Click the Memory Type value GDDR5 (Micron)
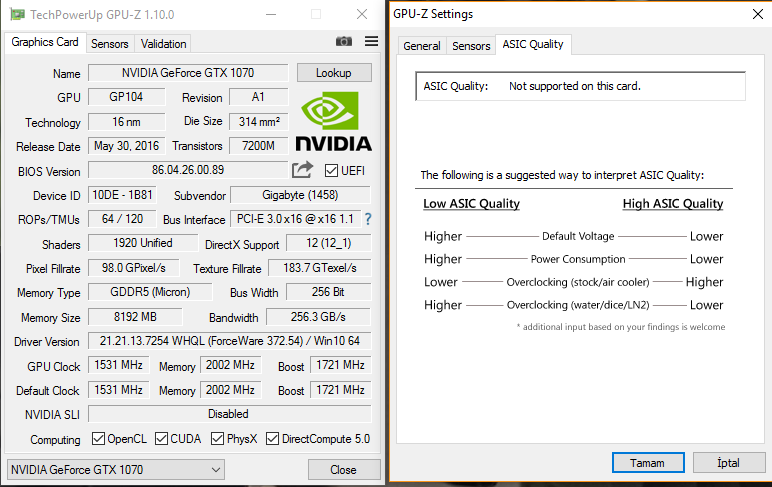This screenshot has height=487, width=772. [150, 292]
